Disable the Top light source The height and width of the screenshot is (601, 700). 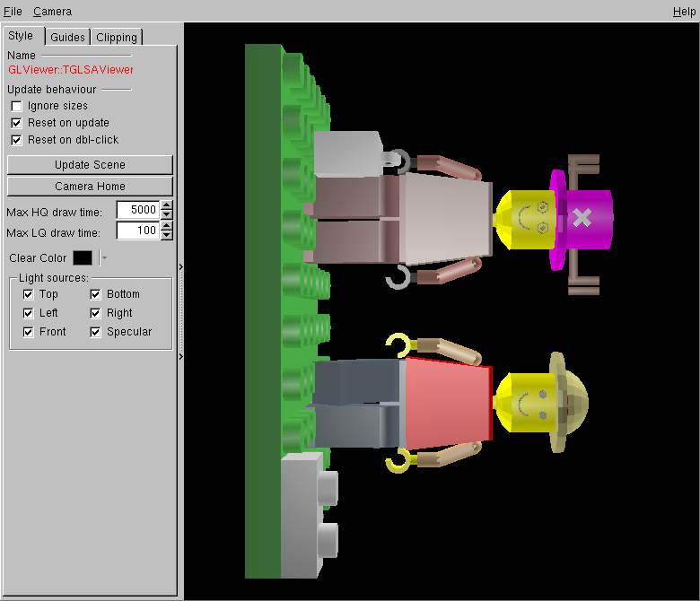coord(28,294)
